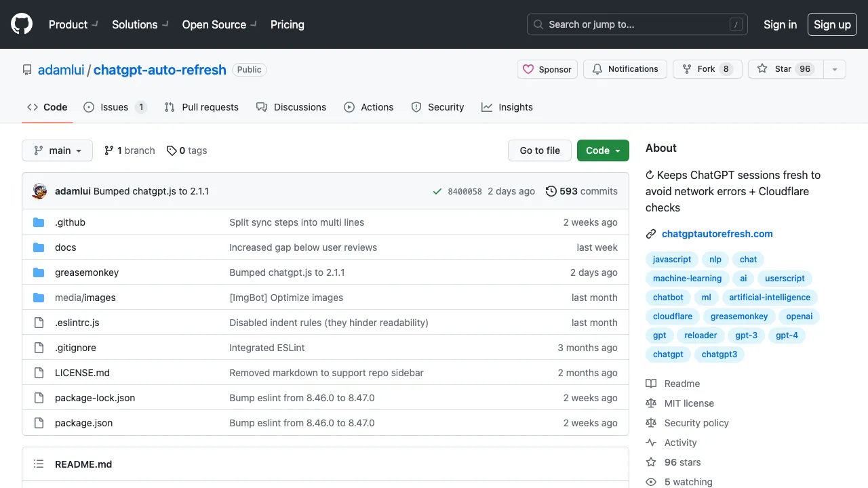Click the heart Sponsor button
868x488 pixels.
(x=547, y=69)
